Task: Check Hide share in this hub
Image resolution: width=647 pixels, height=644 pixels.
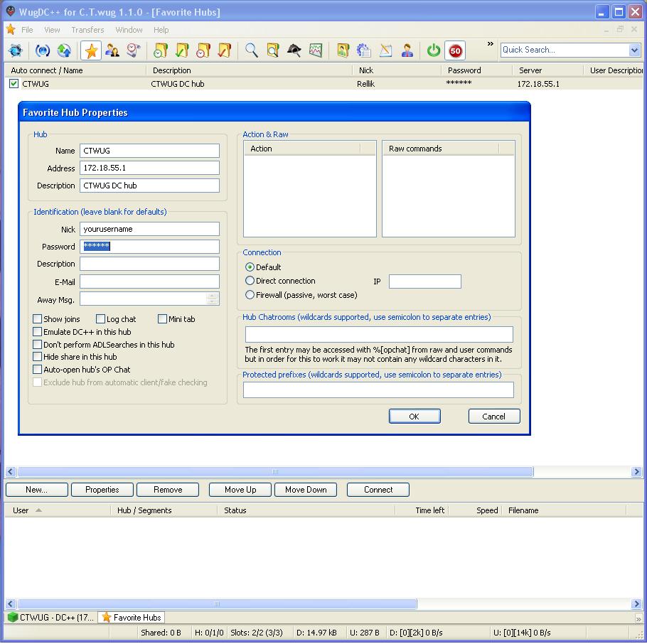Action: tap(37, 356)
